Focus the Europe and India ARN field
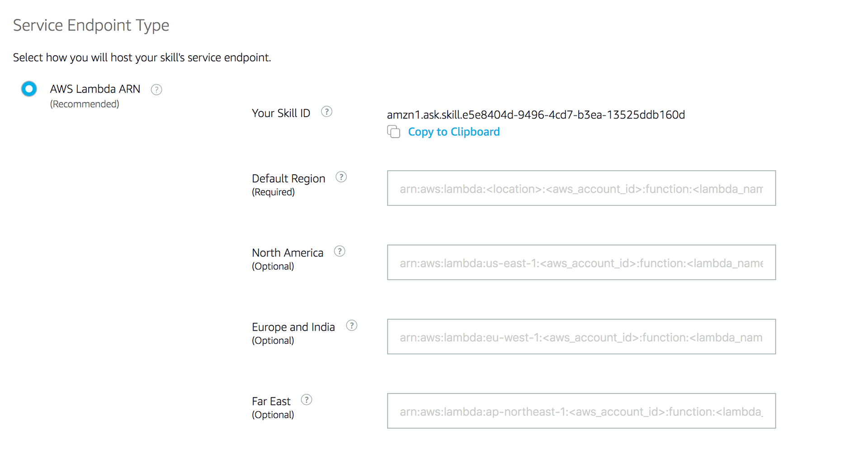The height and width of the screenshot is (452, 868). click(581, 337)
